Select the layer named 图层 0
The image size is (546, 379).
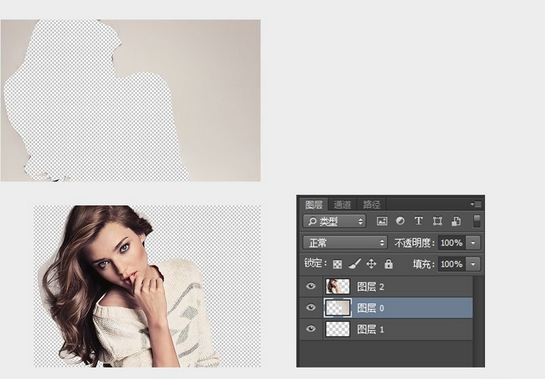click(386, 308)
